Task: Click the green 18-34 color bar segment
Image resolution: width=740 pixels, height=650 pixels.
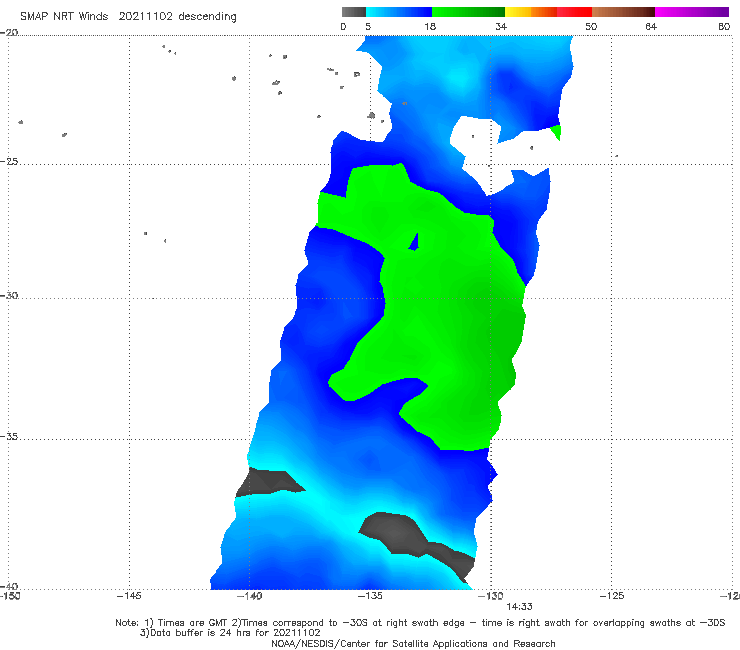Action: (x=468, y=12)
